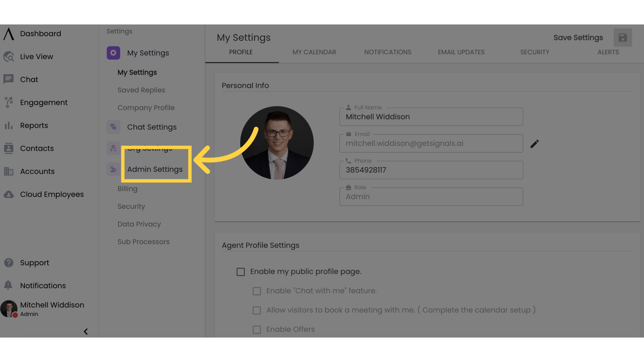Click the Role field showing Admin
The width and height of the screenshot is (644, 362).
[431, 197]
